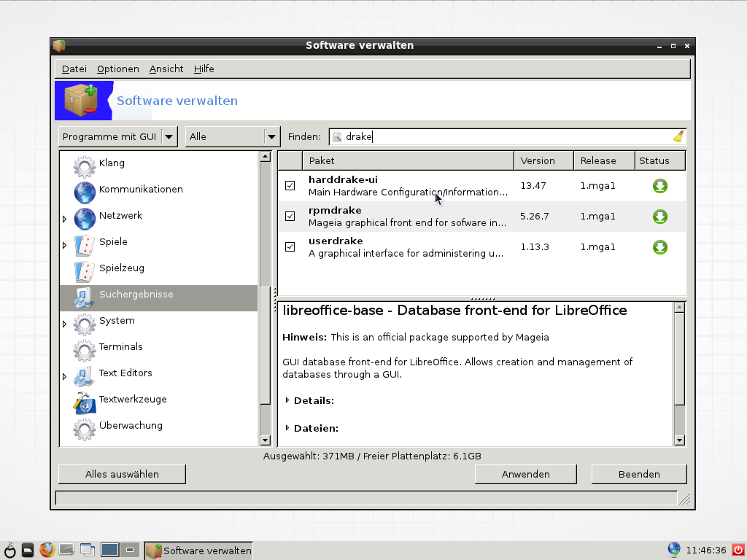Expand the Dateien section

point(287,428)
